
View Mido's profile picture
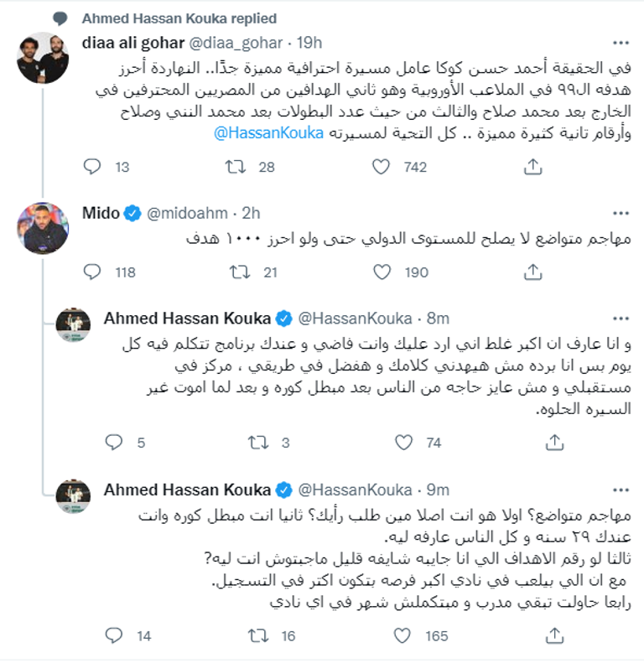coord(43,229)
